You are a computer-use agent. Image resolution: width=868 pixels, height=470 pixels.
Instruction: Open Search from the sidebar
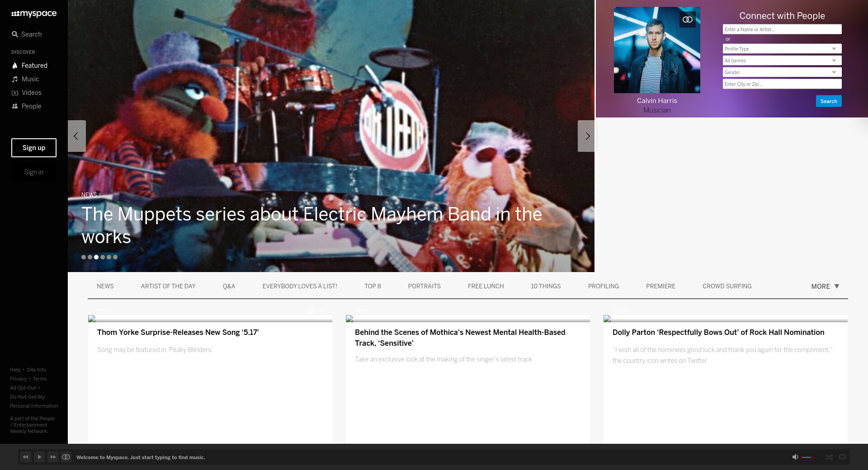[27, 34]
